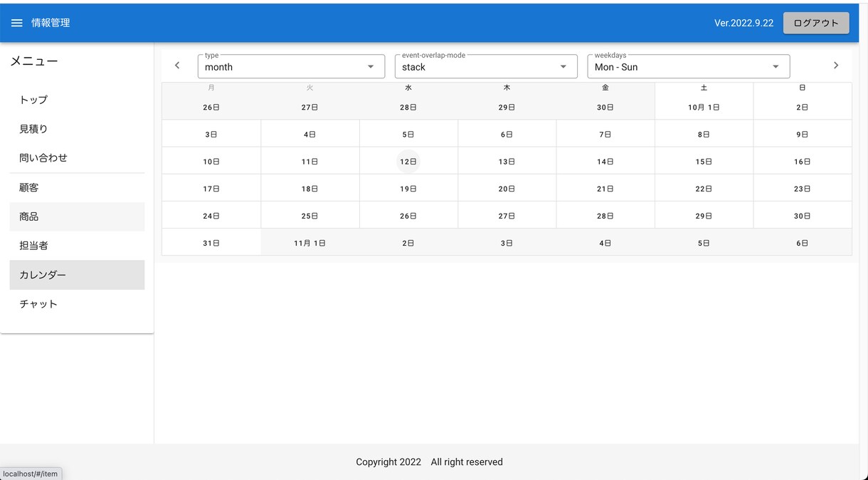Image resolution: width=868 pixels, height=480 pixels.
Task: Select 顧客 in the menu
Action: (77, 188)
